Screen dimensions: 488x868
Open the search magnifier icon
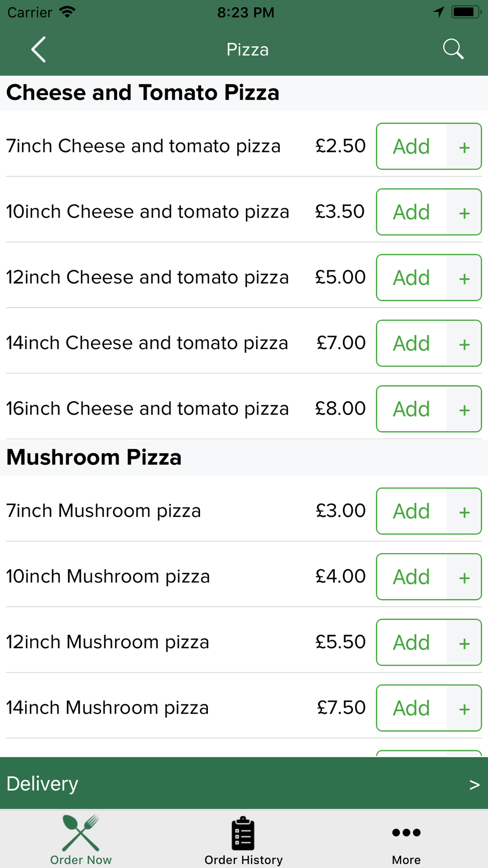[453, 49]
